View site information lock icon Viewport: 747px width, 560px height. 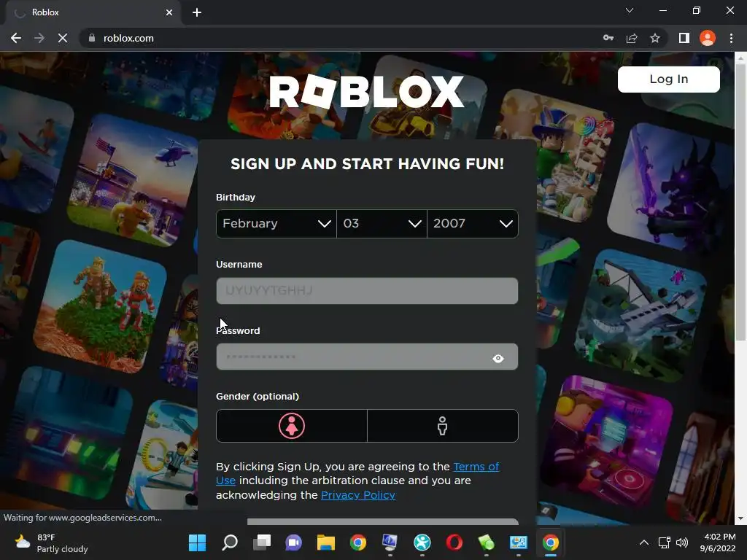91,38
